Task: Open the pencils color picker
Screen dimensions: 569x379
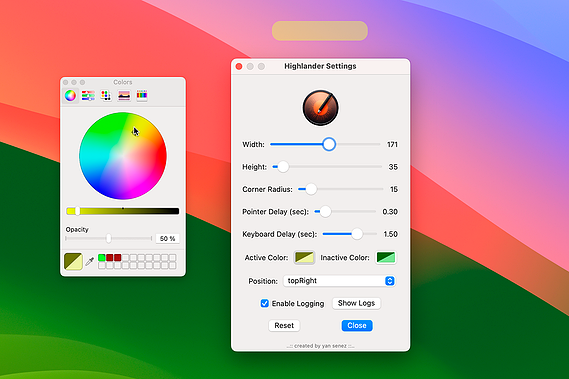Action: pos(142,95)
